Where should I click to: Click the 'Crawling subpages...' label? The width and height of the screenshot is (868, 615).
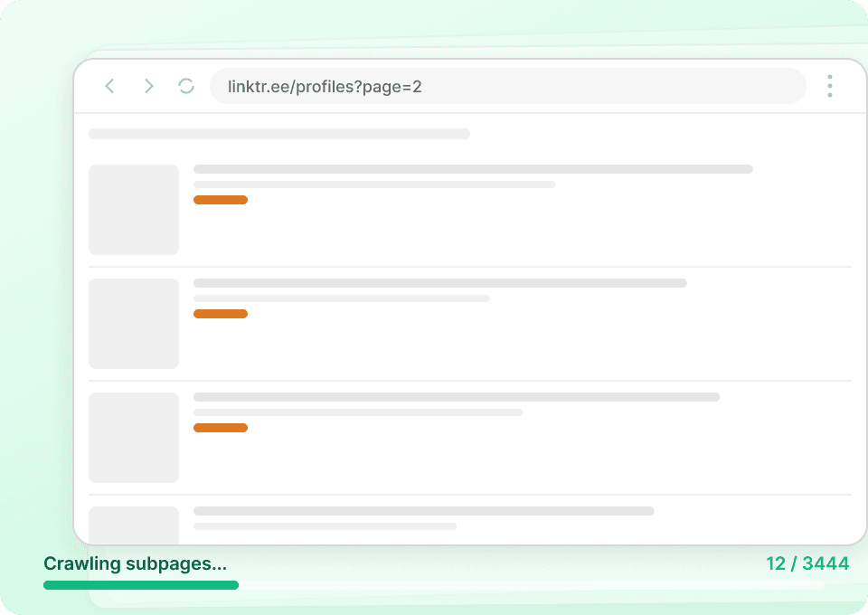(135, 563)
